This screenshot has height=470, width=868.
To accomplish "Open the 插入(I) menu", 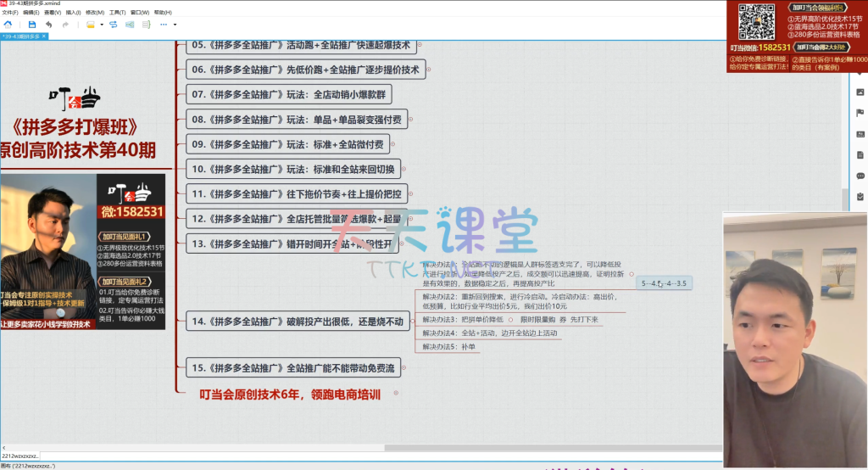I will 73,13.
